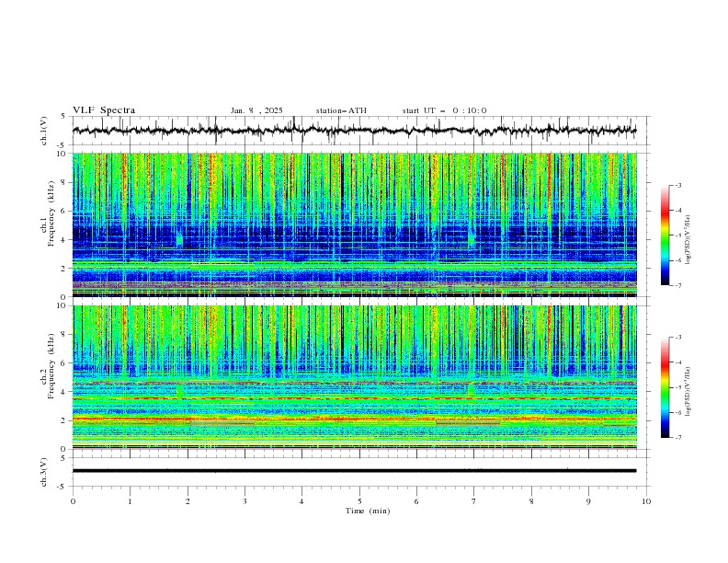The height and width of the screenshot is (563, 728).
Task: Click time axis tick label "7"
Action: (474, 501)
